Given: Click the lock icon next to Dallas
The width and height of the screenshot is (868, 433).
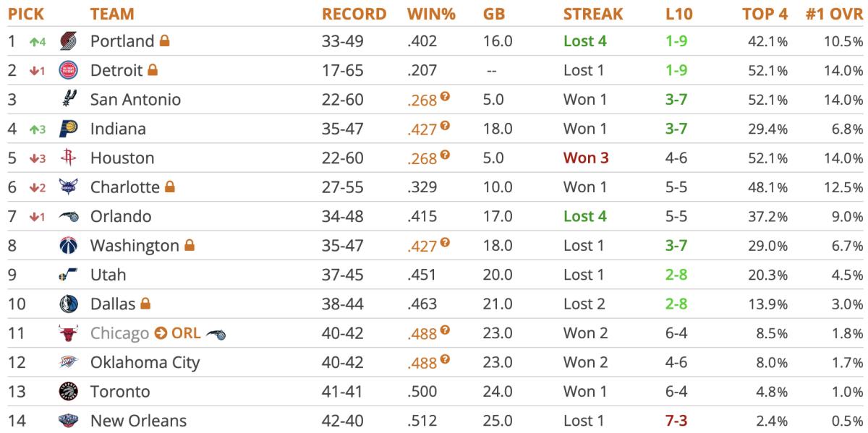Looking at the screenshot, I should [x=145, y=304].
